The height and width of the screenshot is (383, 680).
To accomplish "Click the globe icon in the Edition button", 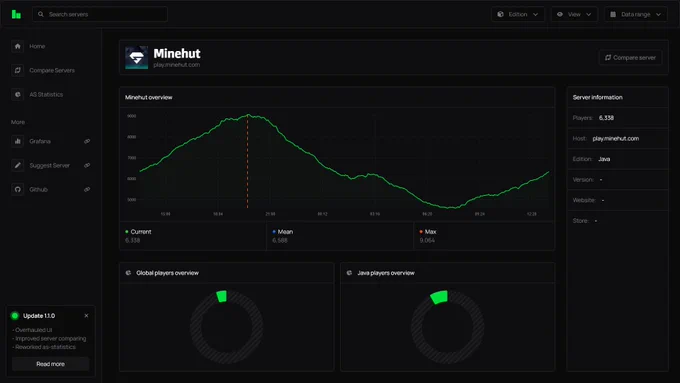I will [x=500, y=14].
